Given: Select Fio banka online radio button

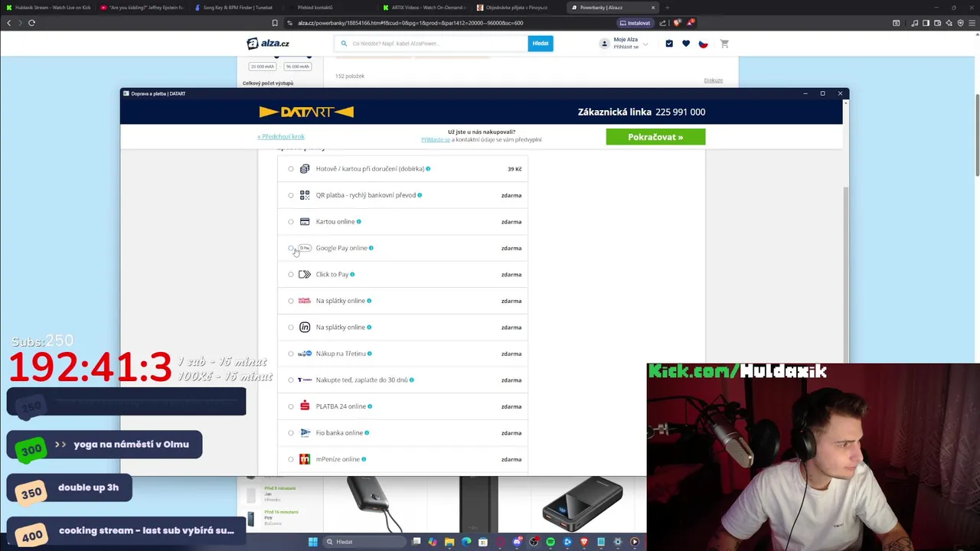Looking at the screenshot, I should click(x=291, y=433).
